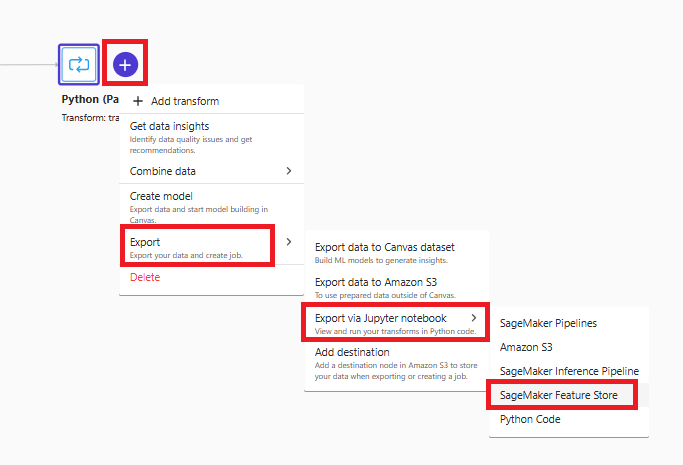The width and height of the screenshot is (683, 465).
Task: Select Python Code notebook option
Action: click(569, 419)
